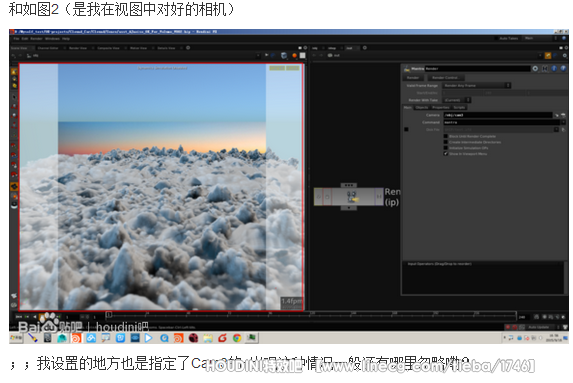Open the Render With Take dropdown

coord(456,100)
